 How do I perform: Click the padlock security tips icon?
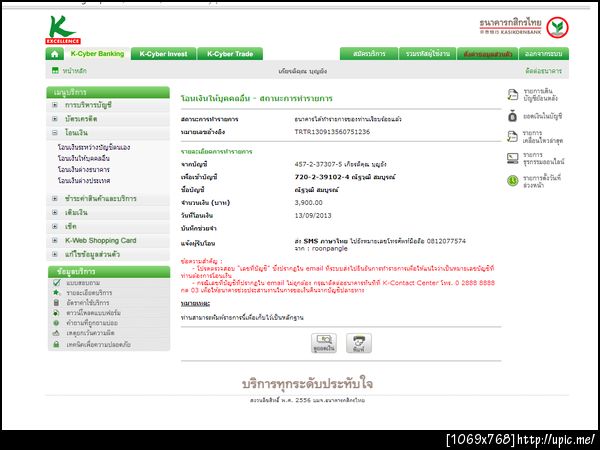pyautogui.click(x=56, y=344)
